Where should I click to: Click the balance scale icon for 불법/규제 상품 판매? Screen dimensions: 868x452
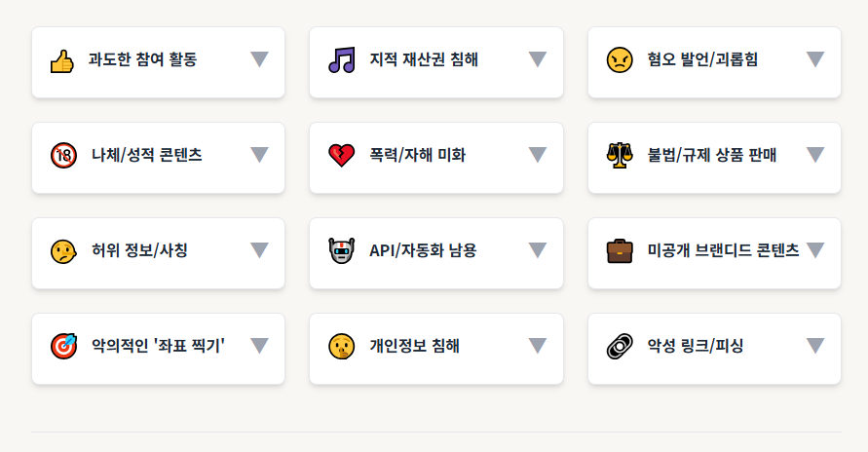pyautogui.click(x=620, y=155)
